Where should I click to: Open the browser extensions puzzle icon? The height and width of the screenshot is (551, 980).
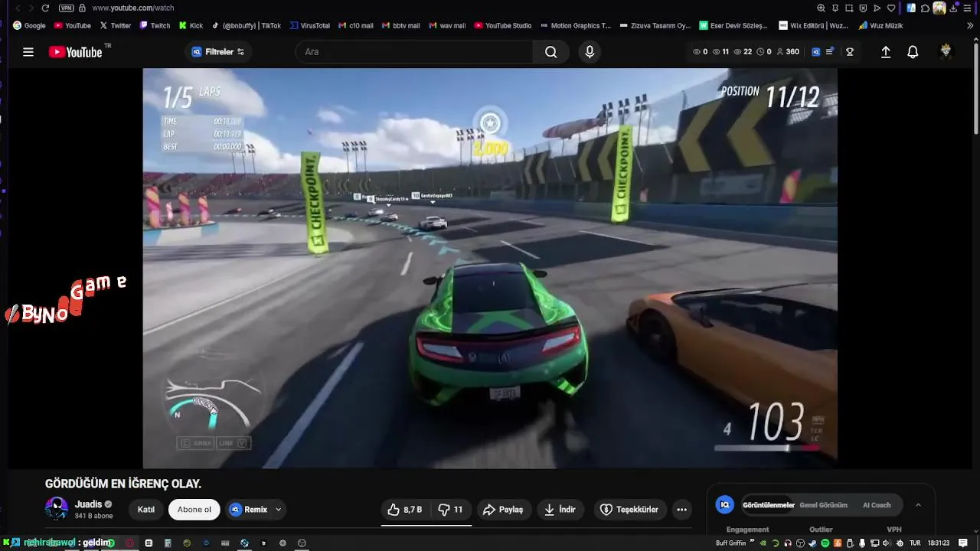925,8
